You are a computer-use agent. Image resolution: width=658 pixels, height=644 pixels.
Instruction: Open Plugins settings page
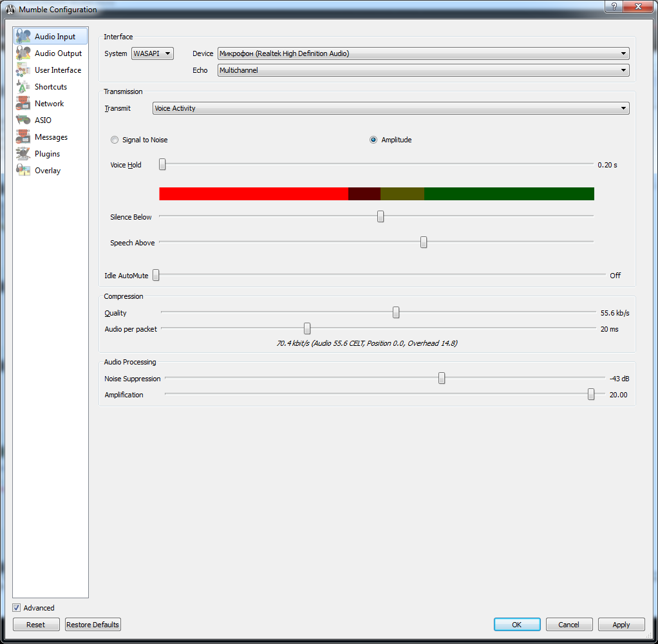50,154
